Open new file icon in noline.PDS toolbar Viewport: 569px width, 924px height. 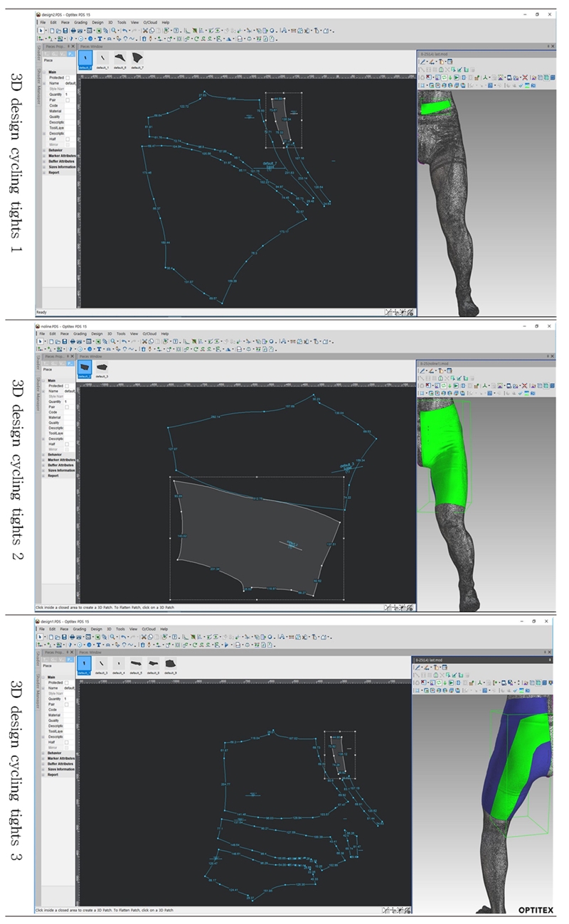pos(52,341)
